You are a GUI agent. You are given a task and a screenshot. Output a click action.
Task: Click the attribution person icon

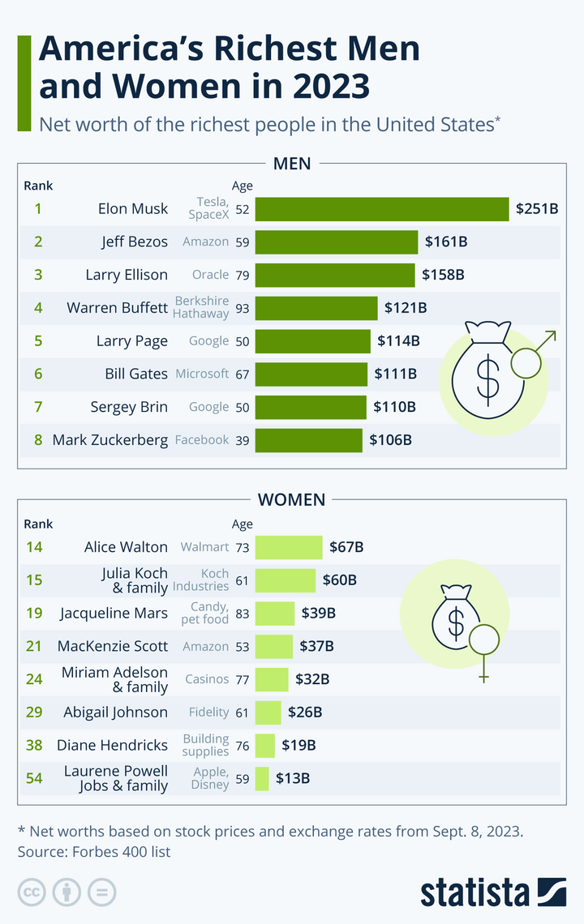[x=67, y=892]
